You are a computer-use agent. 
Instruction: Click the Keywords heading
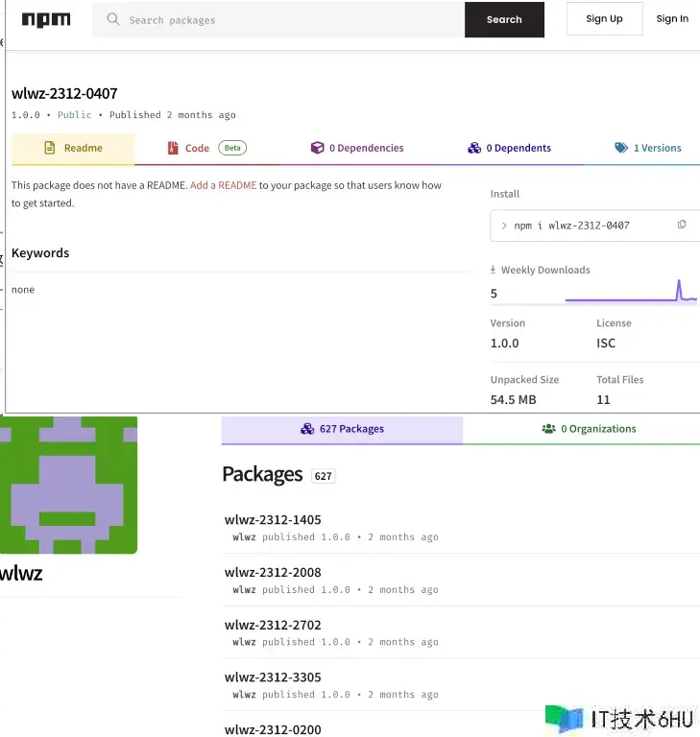40,253
